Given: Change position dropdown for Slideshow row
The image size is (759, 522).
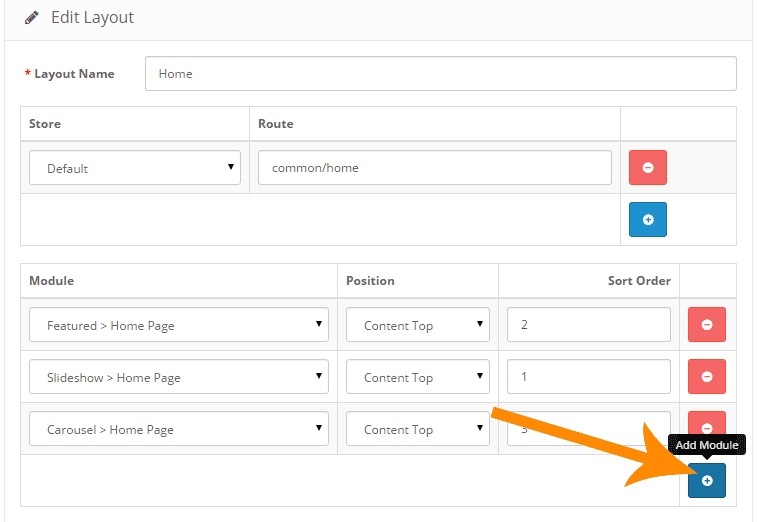Looking at the screenshot, I should point(418,376).
